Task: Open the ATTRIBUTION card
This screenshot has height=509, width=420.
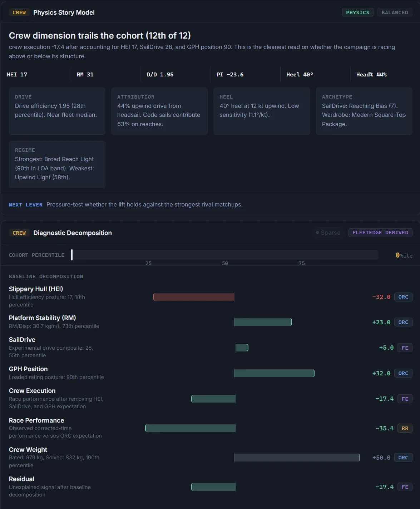Action: pyautogui.click(x=159, y=111)
